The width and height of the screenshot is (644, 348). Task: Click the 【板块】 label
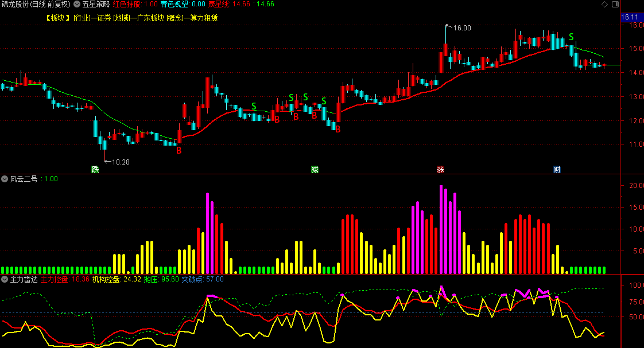pyautogui.click(x=58, y=18)
